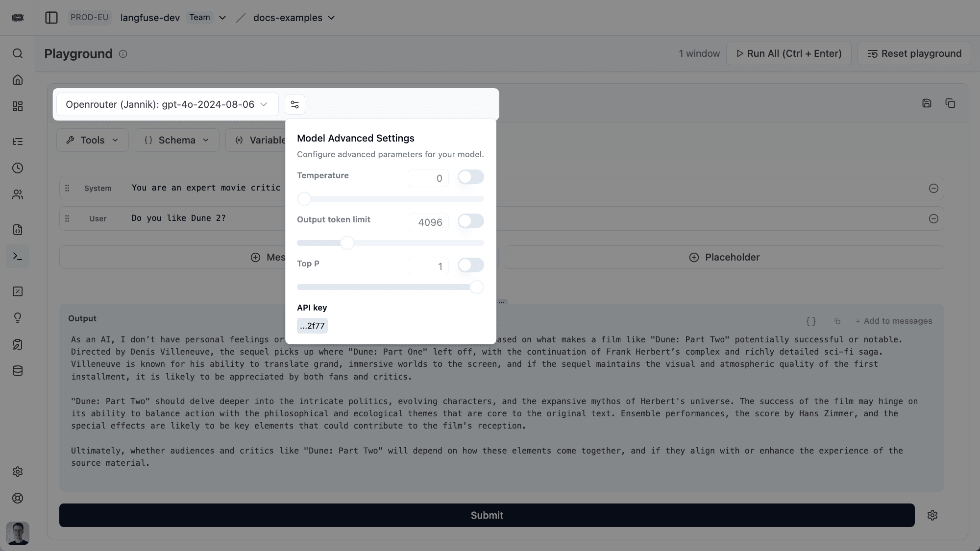Image resolution: width=980 pixels, height=551 pixels.
Task: Toggle the sidebar panel icon
Action: (x=51, y=18)
